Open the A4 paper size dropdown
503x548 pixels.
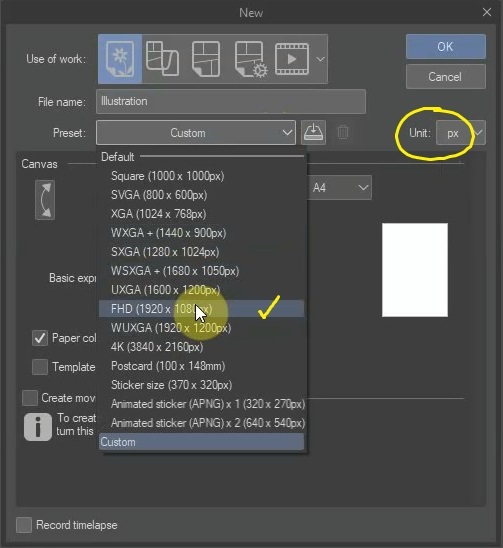pyautogui.click(x=339, y=188)
